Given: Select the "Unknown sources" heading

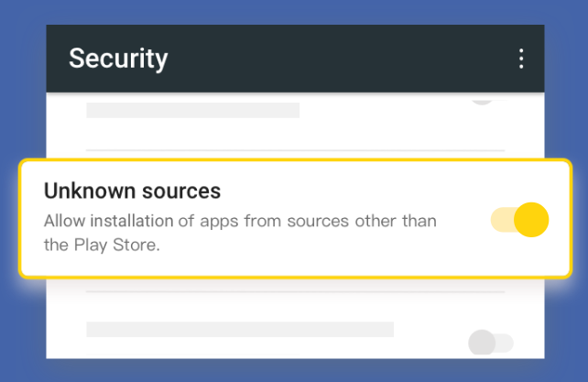Looking at the screenshot, I should pyautogui.click(x=132, y=191).
